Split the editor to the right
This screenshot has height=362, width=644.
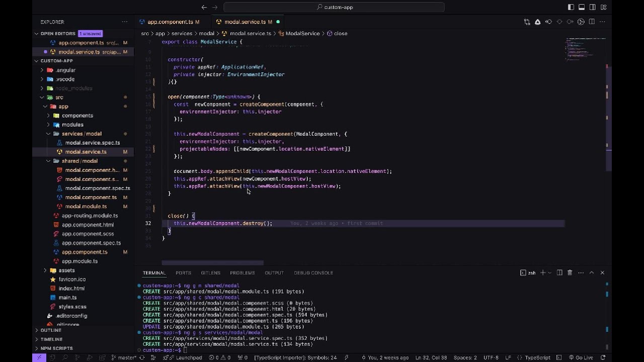(592, 22)
